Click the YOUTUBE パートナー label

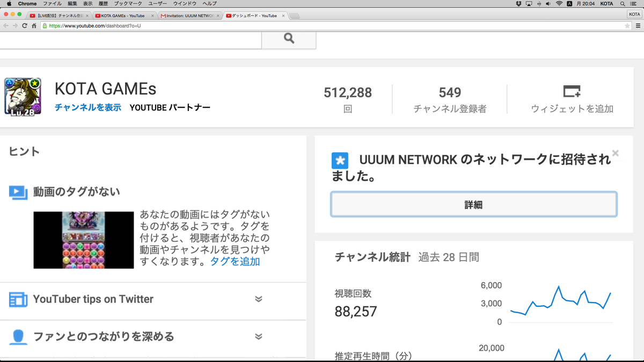170,108
